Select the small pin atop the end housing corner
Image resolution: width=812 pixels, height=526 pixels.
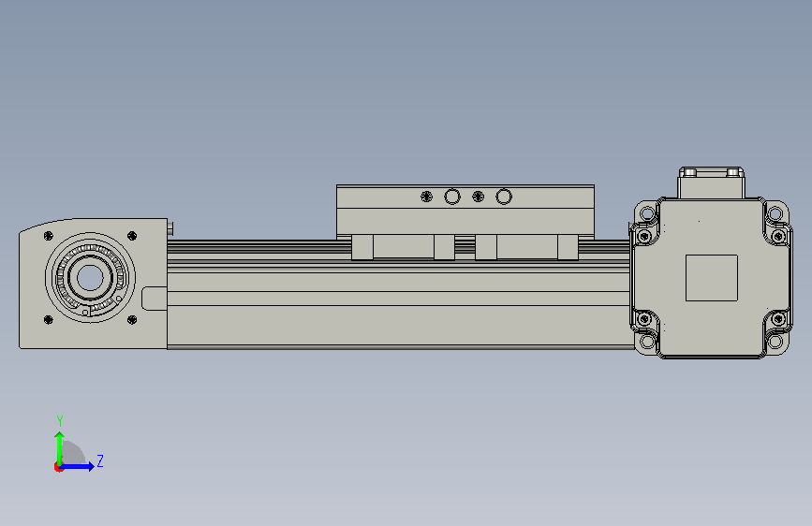(x=170, y=228)
